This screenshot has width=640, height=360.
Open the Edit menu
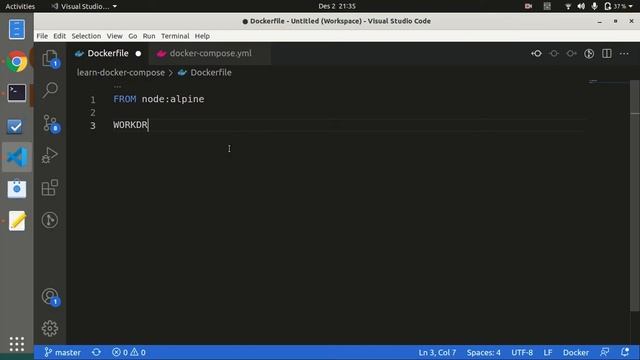pos(60,36)
